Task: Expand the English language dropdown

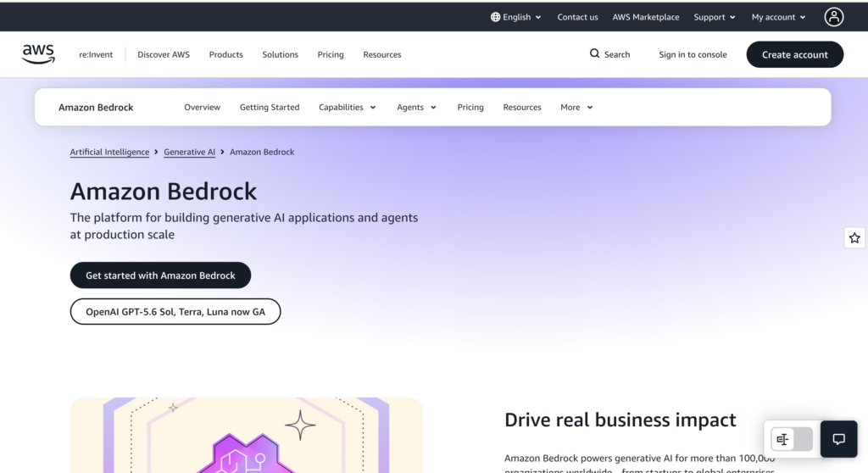Action: click(516, 17)
